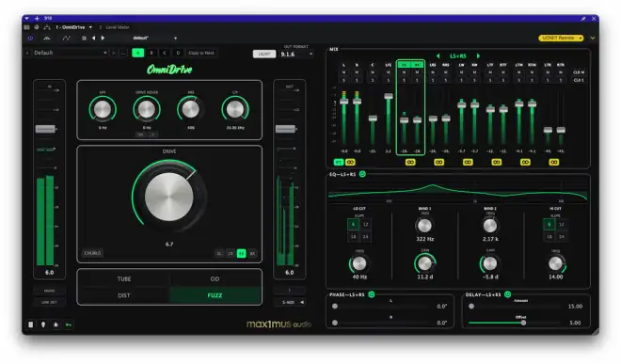621x364 pixels.
Task: Click the manual book icon at bottom left
Action: click(30, 324)
